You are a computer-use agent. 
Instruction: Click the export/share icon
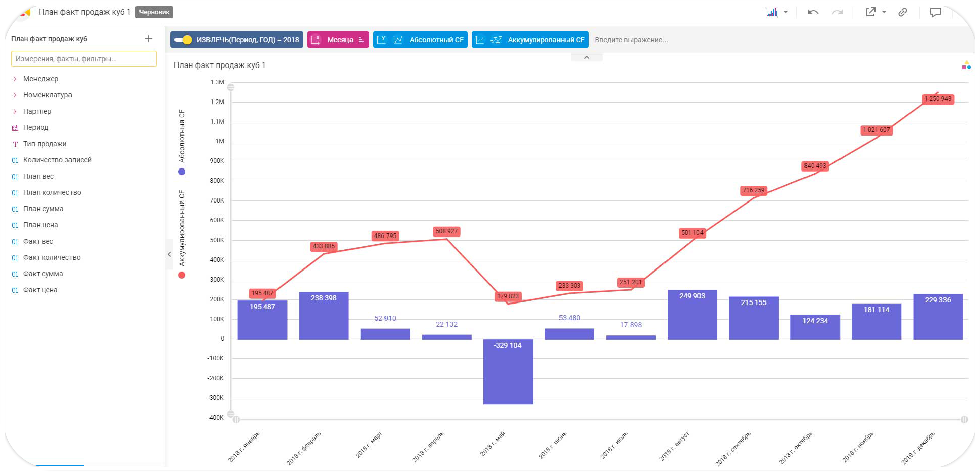click(x=870, y=12)
